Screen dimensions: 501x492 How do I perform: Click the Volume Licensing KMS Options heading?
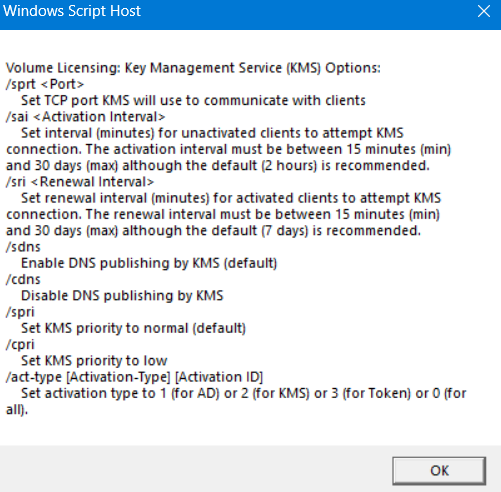(x=193, y=68)
